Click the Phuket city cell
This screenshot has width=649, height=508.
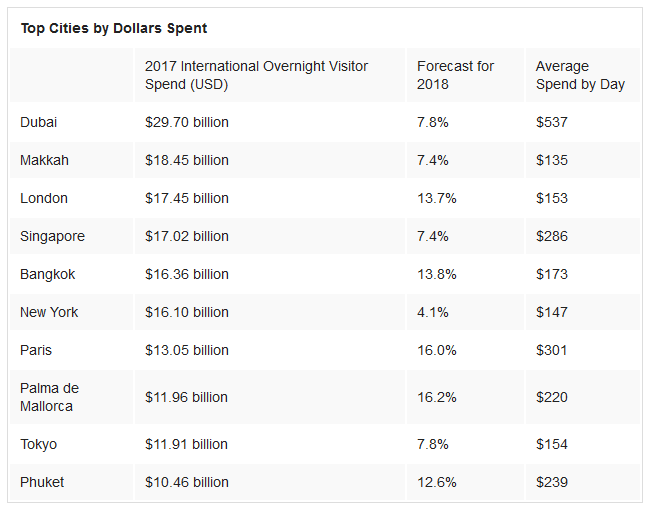[x=42, y=482]
